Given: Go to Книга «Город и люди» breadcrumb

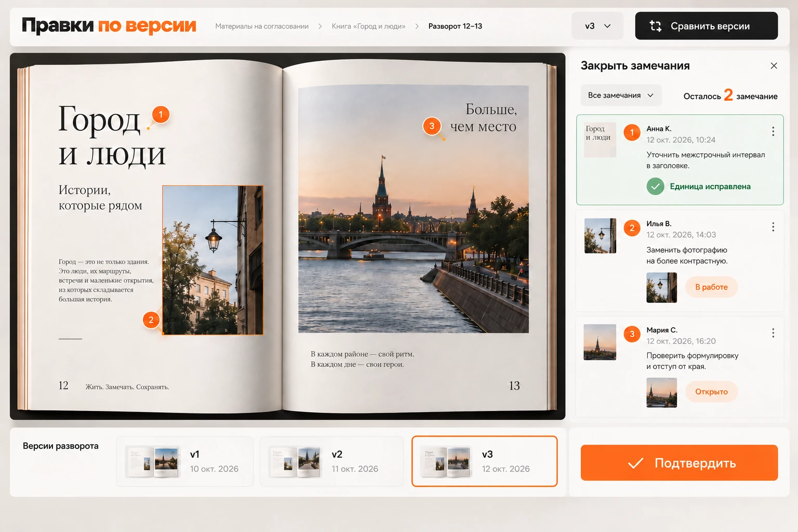Looking at the screenshot, I should pyautogui.click(x=368, y=26).
